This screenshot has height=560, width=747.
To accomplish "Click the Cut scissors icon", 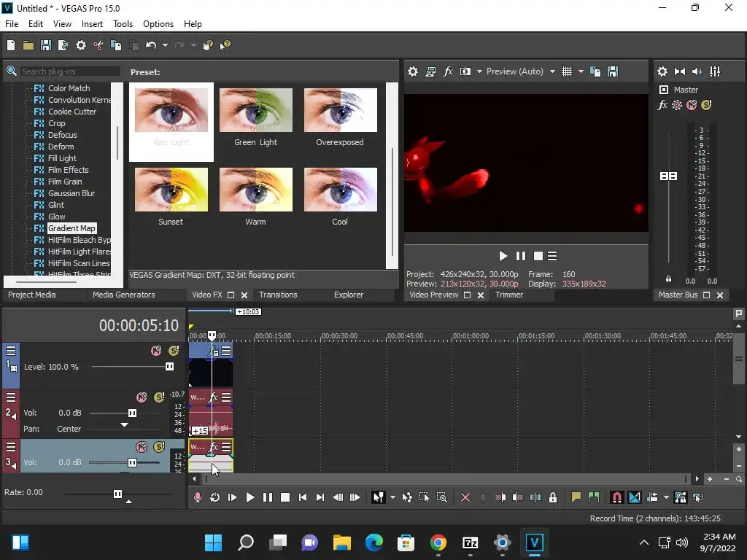I will point(98,45).
